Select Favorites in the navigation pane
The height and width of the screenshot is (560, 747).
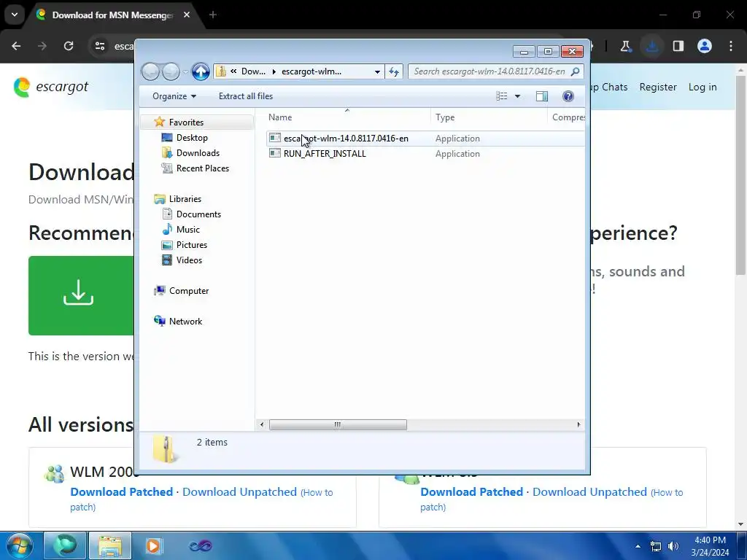coord(186,122)
